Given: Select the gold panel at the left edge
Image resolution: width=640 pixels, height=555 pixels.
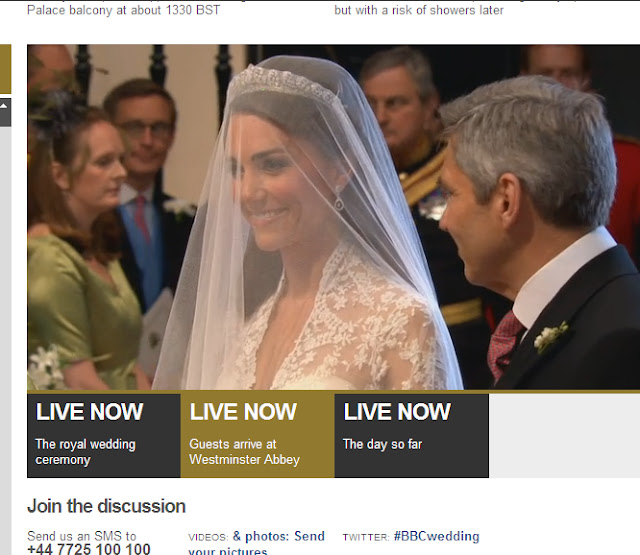Looking at the screenshot, I should click(x=5, y=69).
